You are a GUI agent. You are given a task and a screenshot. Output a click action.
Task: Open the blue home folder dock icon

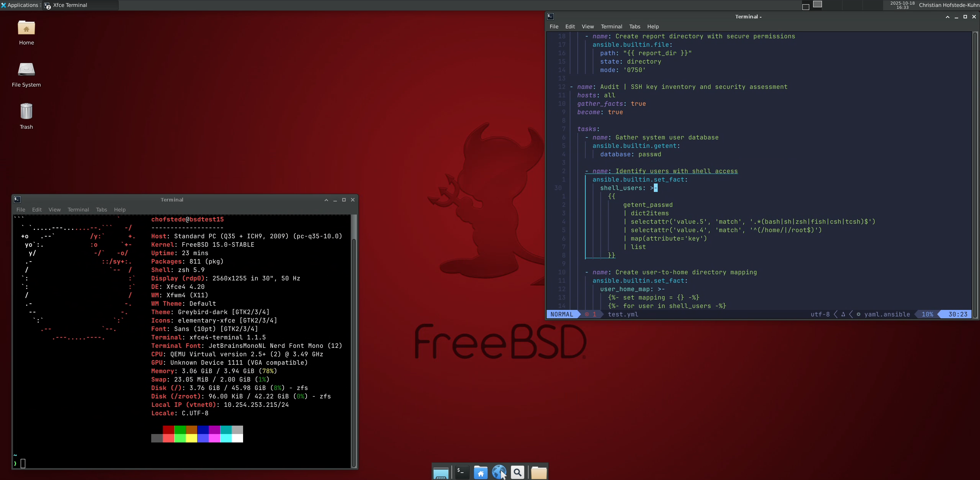pyautogui.click(x=480, y=472)
